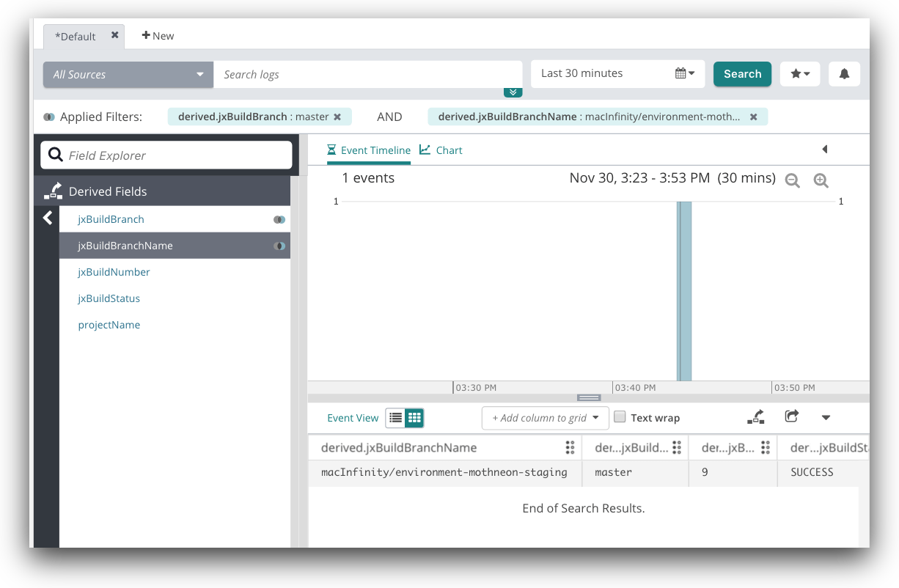899x588 pixels.
Task: Enable the Text wrap checkbox
Action: point(620,417)
